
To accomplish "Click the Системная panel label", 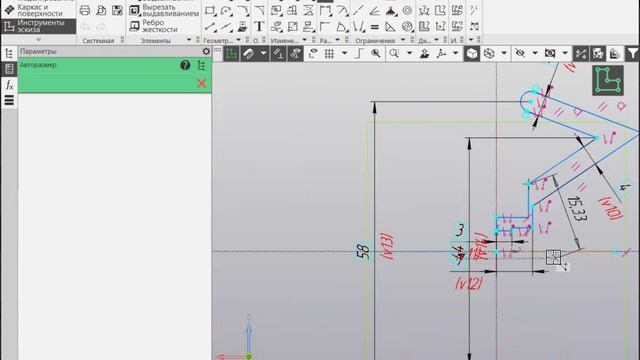I will tap(98, 40).
